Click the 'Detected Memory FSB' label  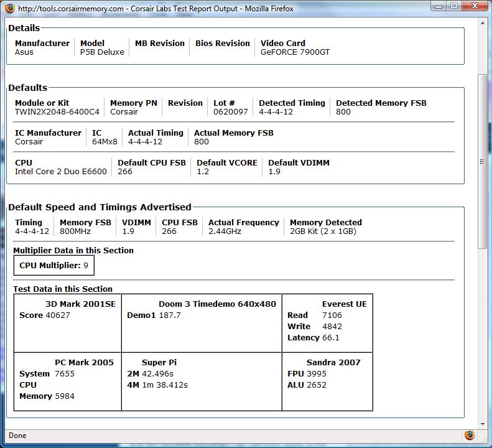coord(381,103)
